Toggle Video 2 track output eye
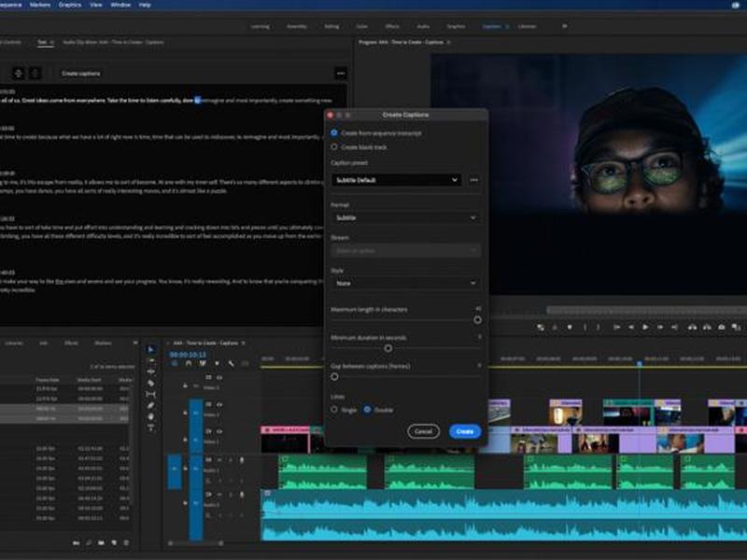Screen dimensions: 747x560 [x=219, y=404]
